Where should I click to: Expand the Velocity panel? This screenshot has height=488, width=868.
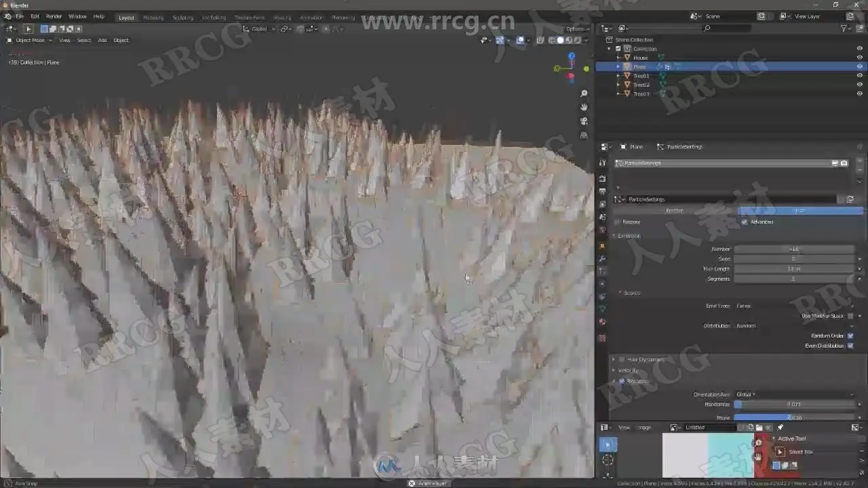628,370
